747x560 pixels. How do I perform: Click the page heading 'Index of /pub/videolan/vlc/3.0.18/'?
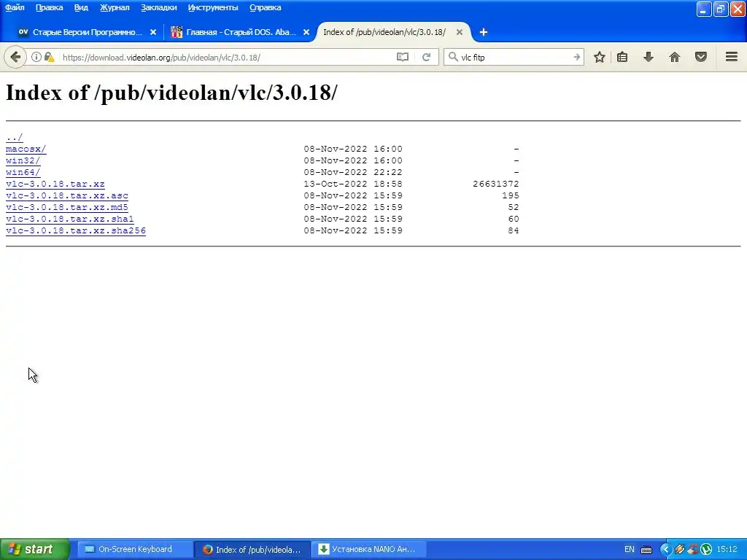click(x=171, y=93)
